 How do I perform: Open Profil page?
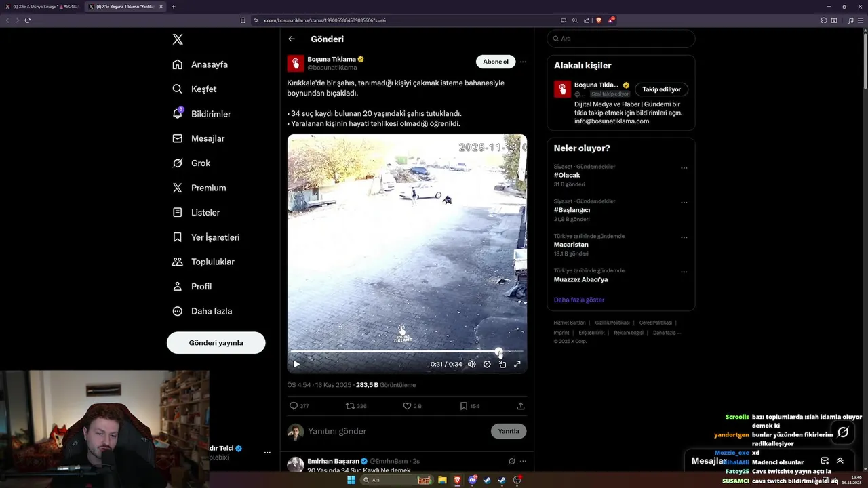tap(192, 287)
